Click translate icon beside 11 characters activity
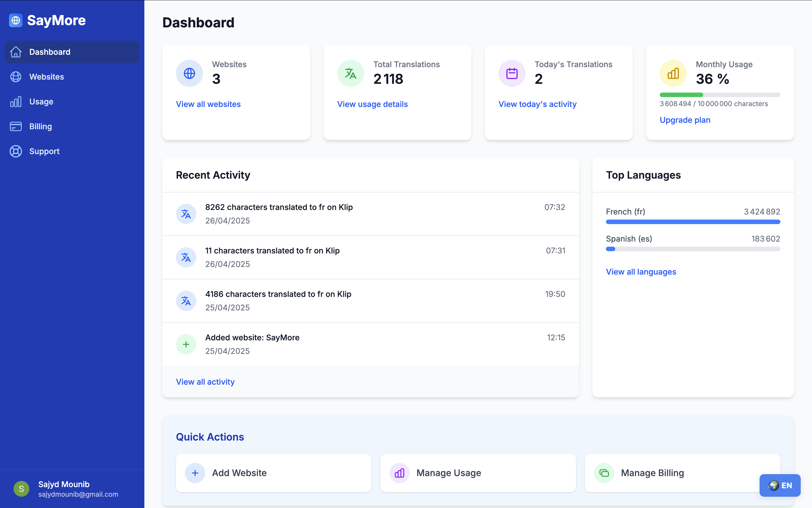 point(186,257)
